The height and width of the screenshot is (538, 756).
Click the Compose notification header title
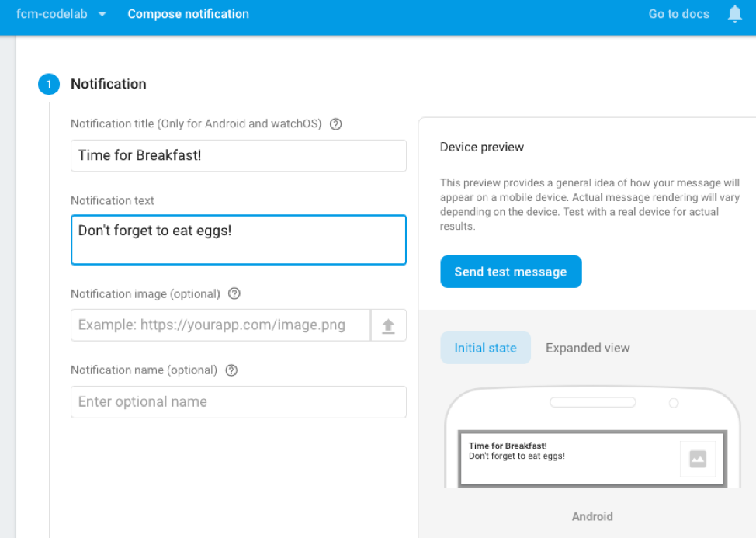pyautogui.click(x=188, y=14)
